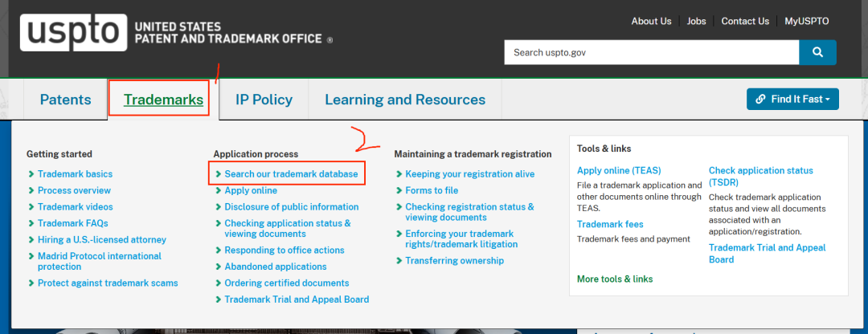Click the 'Tools & links' heading
Image resolution: width=868 pixels, height=334 pixels.
coord(604,149)
